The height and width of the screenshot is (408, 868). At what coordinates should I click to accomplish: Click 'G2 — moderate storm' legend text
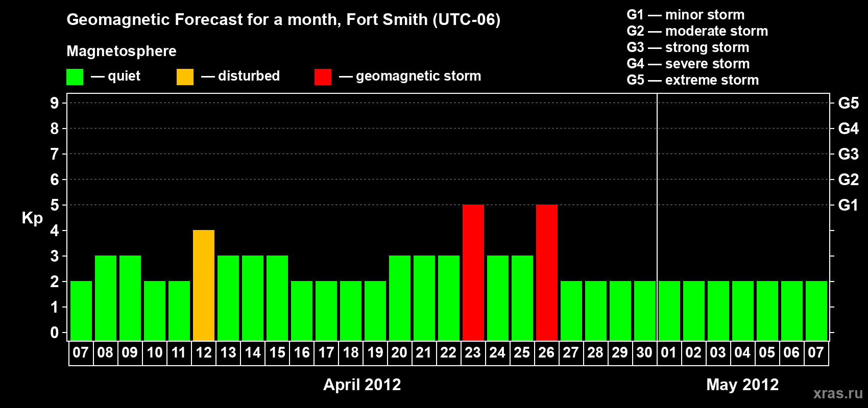(697, 31)
